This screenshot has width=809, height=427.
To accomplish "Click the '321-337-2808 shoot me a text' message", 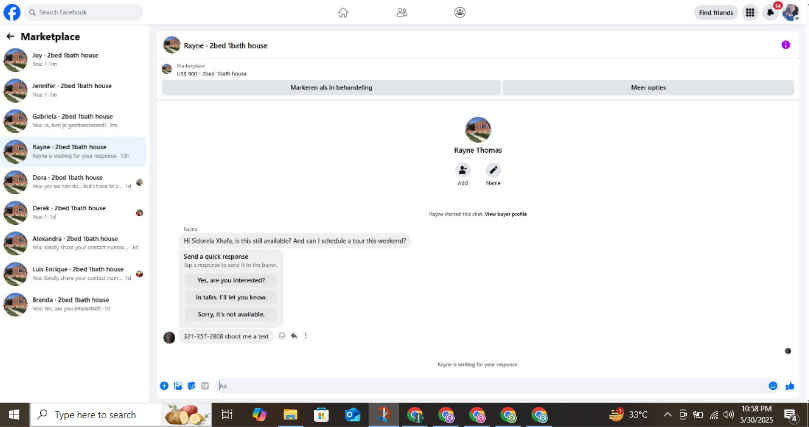I will (x=226, y=336).
